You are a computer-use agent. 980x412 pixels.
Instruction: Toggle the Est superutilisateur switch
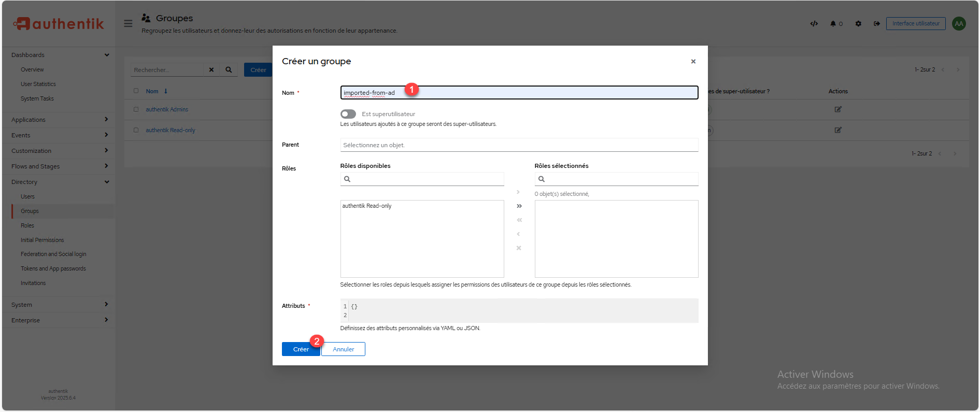[348, 114]
